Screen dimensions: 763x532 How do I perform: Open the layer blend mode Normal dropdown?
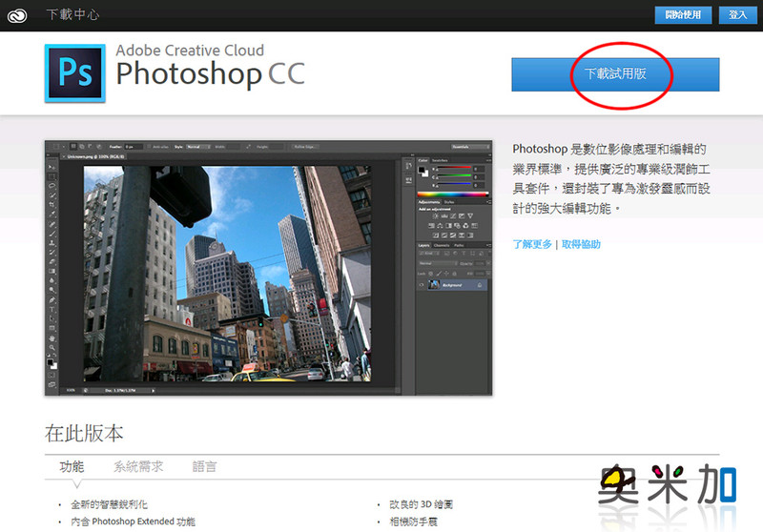coord(439,263)
